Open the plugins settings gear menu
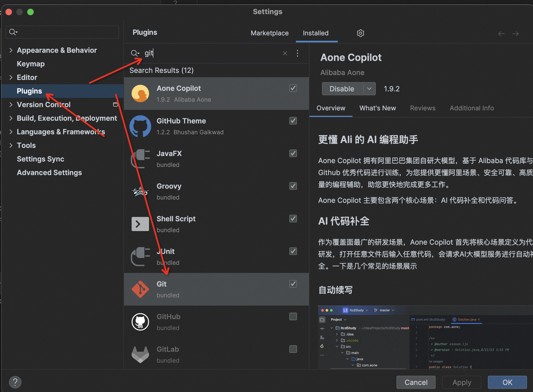 tap(360, 33)
